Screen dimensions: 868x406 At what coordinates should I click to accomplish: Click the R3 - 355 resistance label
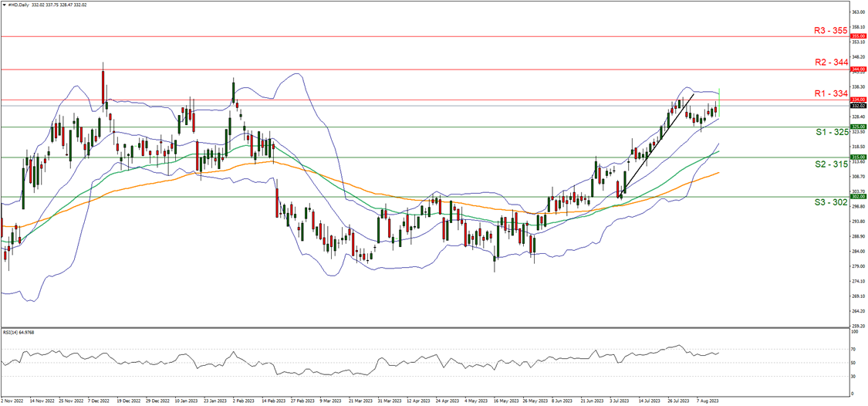[831, 30]
